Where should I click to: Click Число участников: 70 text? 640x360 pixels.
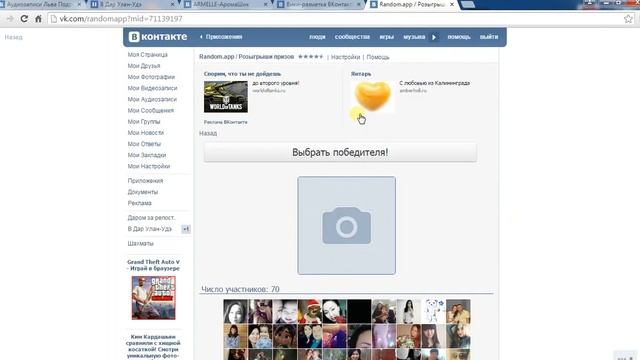240,289
